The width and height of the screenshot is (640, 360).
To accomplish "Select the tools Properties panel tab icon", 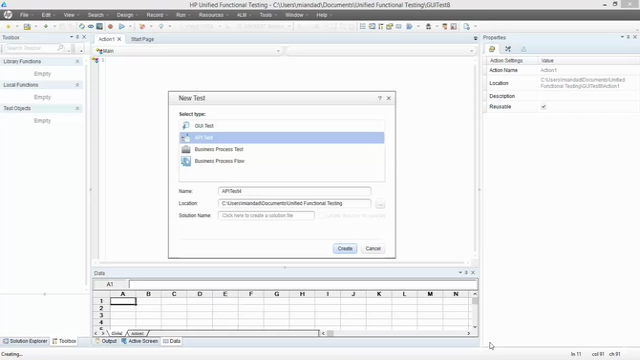I will pos(508,49).
